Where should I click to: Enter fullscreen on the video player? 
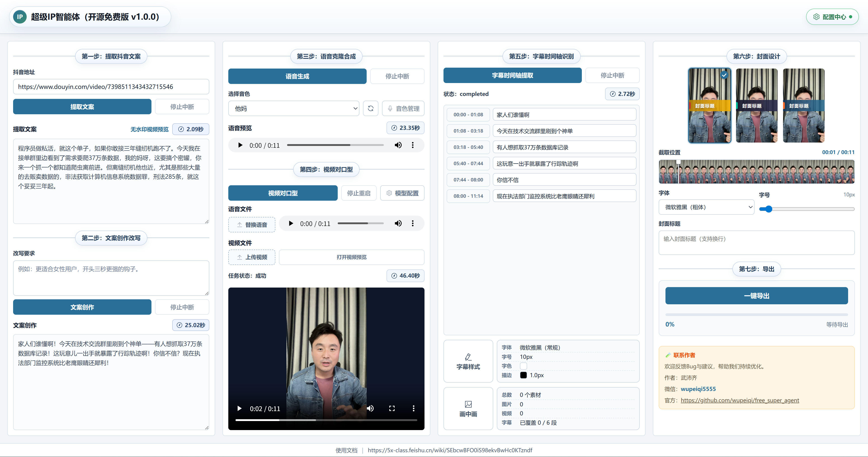[392, 408]
